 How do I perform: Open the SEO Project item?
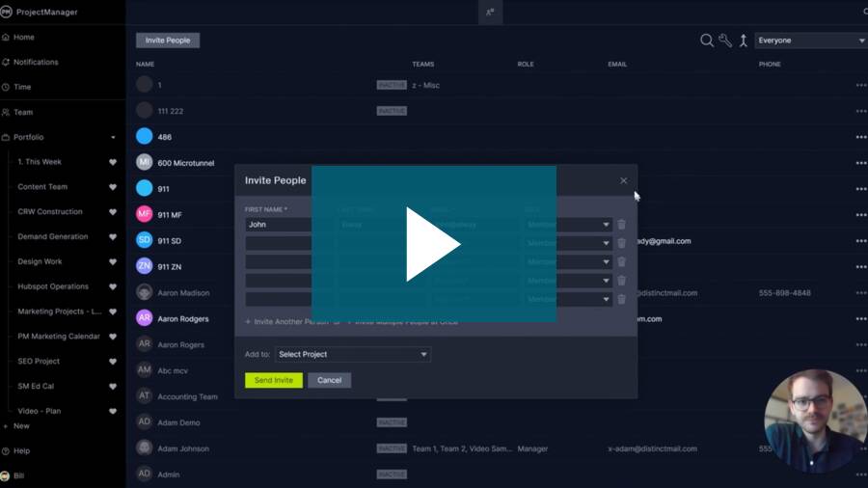[x=39, y=362]
